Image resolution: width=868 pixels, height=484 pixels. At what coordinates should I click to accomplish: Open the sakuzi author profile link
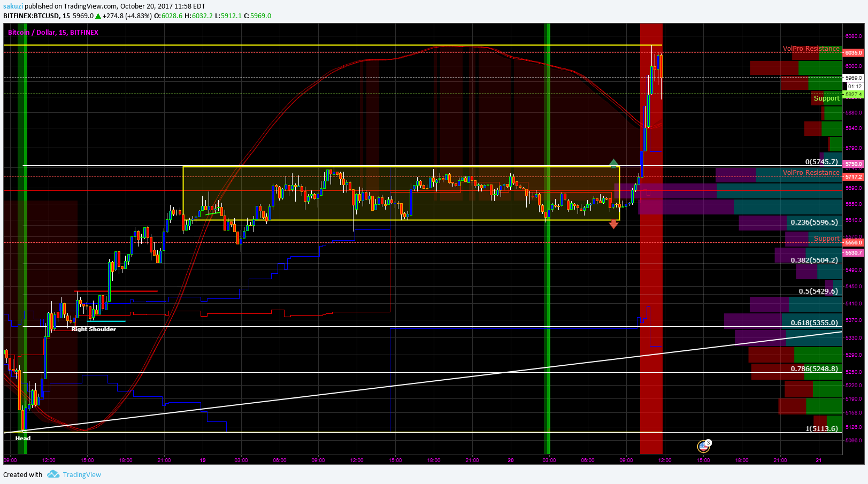tap(13, 6)
